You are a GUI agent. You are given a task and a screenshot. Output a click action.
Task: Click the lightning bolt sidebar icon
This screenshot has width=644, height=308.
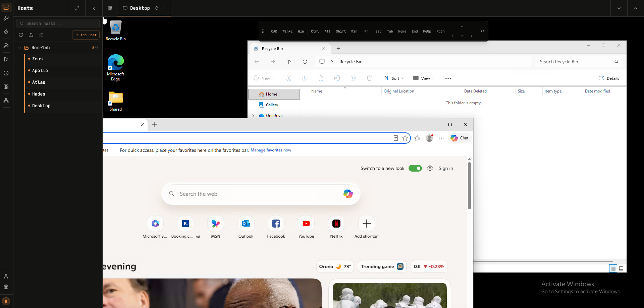pos(6,32)
